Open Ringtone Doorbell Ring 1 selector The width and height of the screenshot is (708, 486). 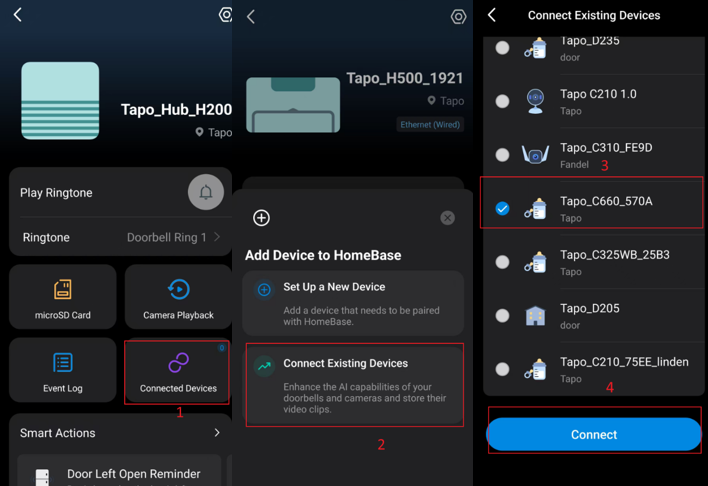[121, 238]
